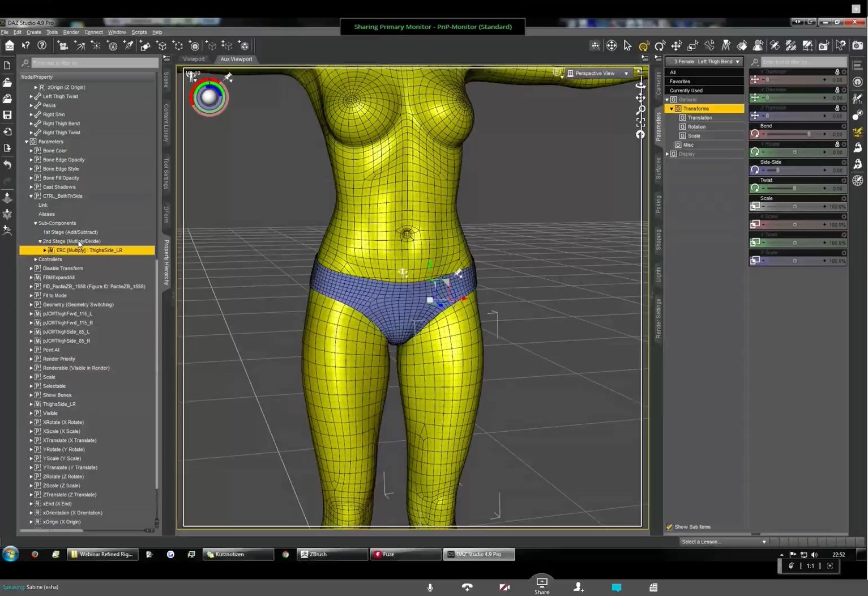The height and width of the screenshot is (596, 868).
Task: Open the Perspective View dropdown
Action: click(x=598, y=73)
